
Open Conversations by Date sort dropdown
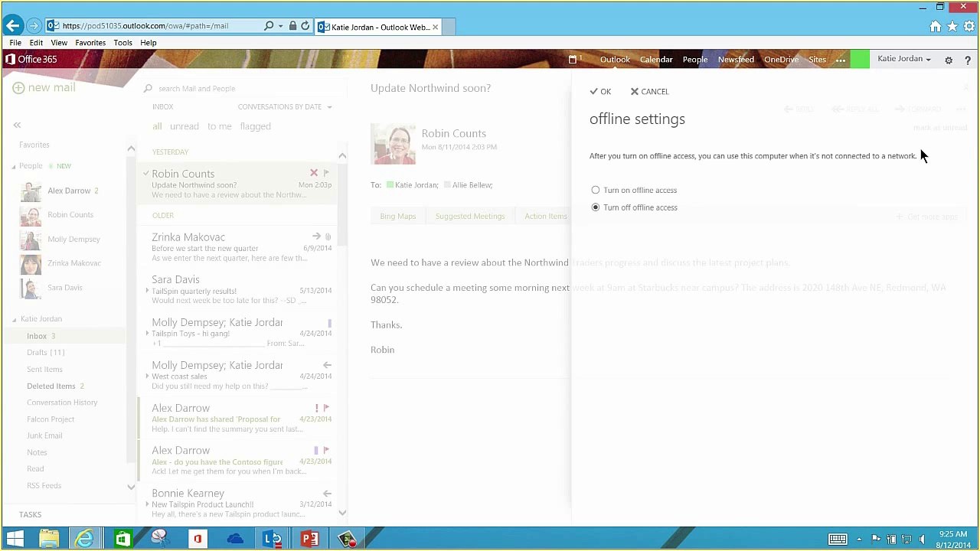(285, 106)
